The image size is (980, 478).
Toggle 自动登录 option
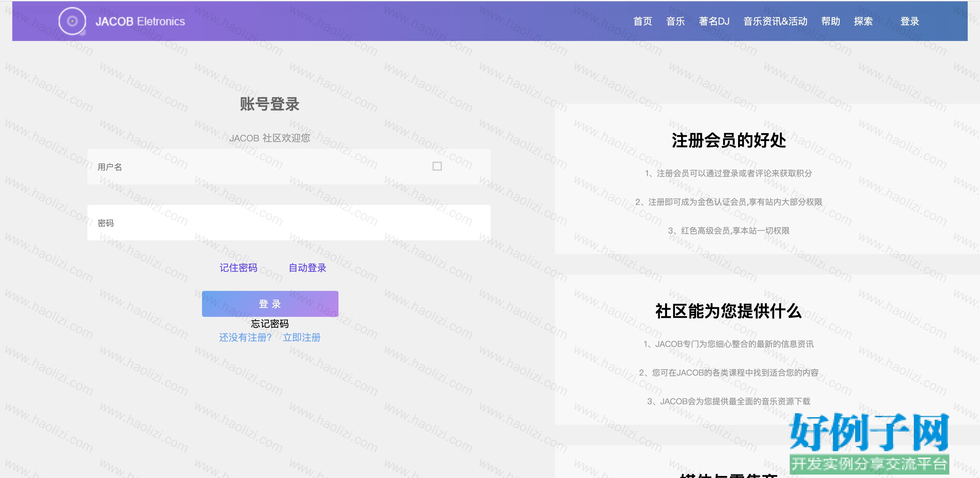point(307,268)
